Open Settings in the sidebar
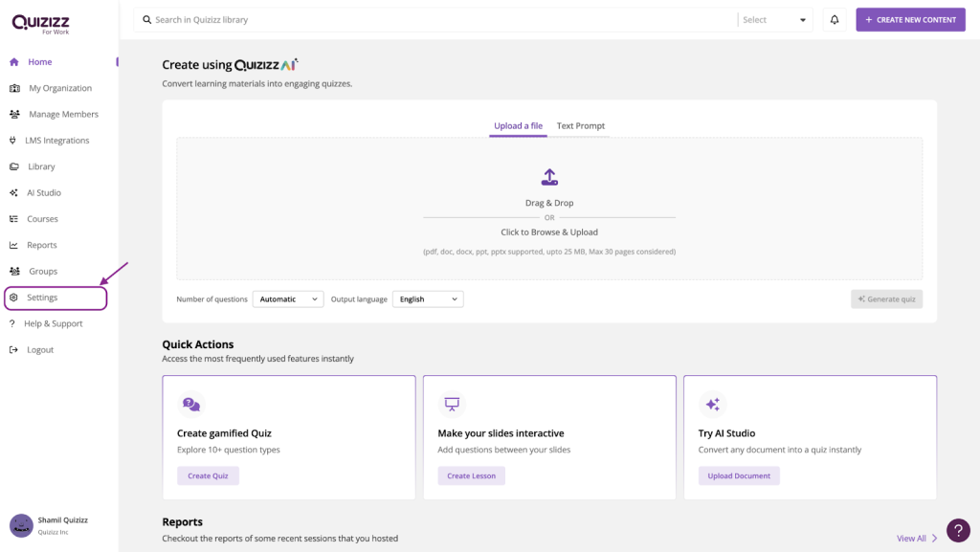 (x=42, y=298)
